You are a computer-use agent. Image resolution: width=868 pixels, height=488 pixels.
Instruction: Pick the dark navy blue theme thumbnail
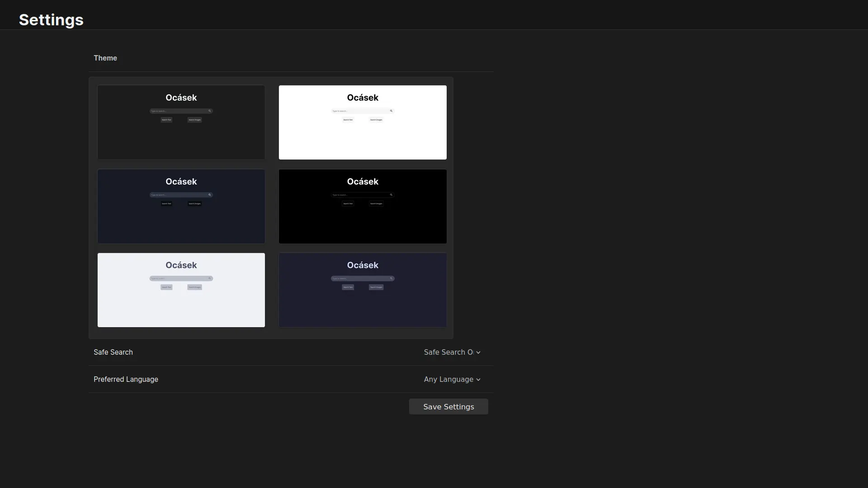(181, 206)
